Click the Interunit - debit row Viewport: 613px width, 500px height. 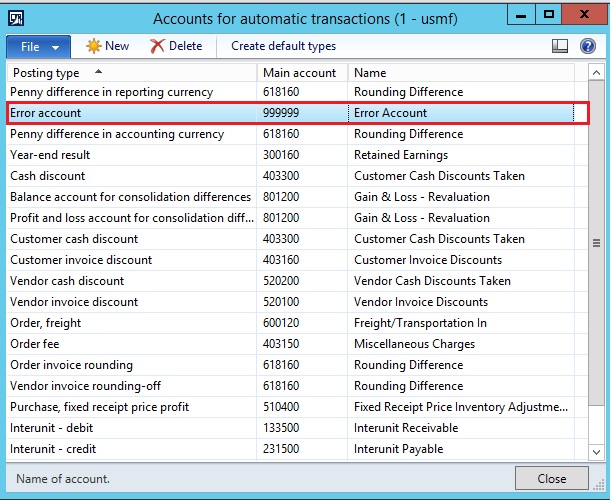pyautogui.click(x=130, y=428)
